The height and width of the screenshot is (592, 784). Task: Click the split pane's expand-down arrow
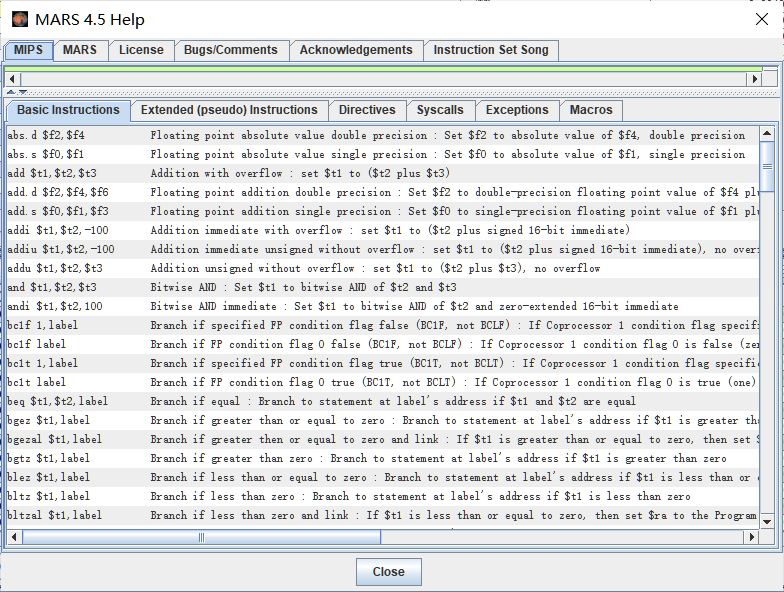(22, 92)
